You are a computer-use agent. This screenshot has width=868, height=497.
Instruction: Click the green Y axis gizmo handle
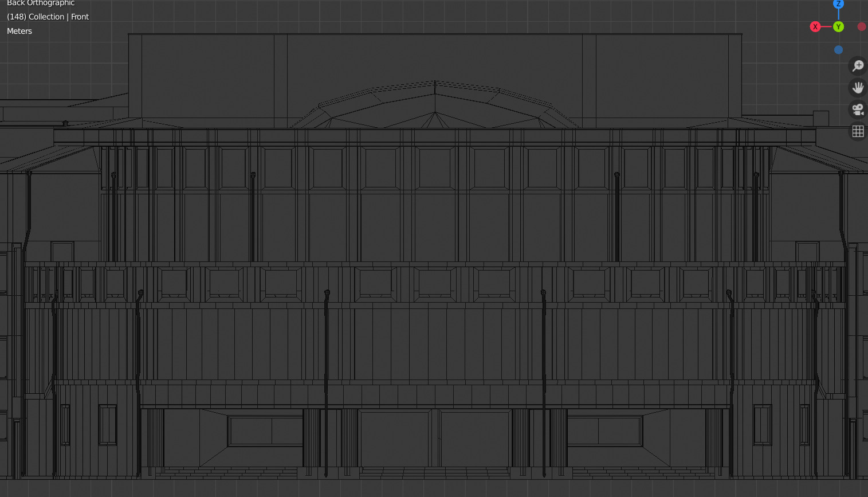838,26
